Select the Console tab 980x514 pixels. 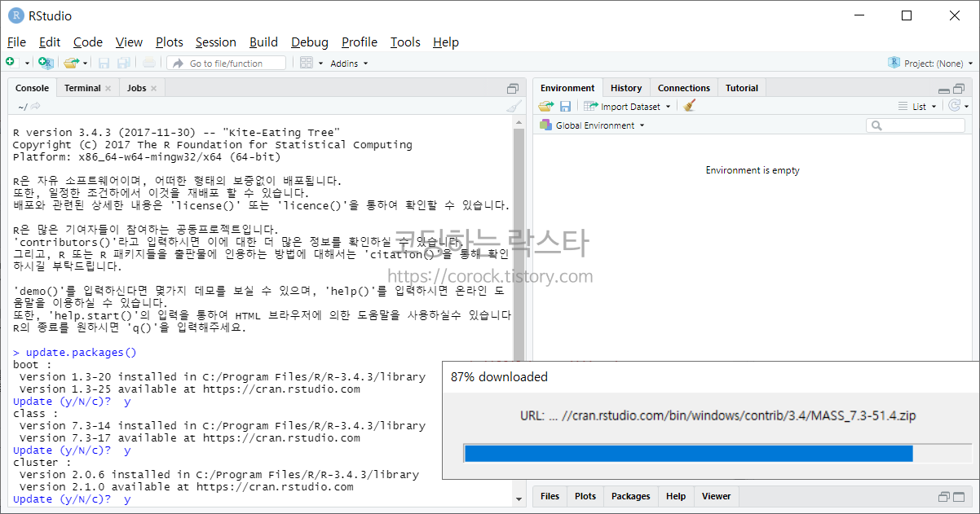(33, 88)
